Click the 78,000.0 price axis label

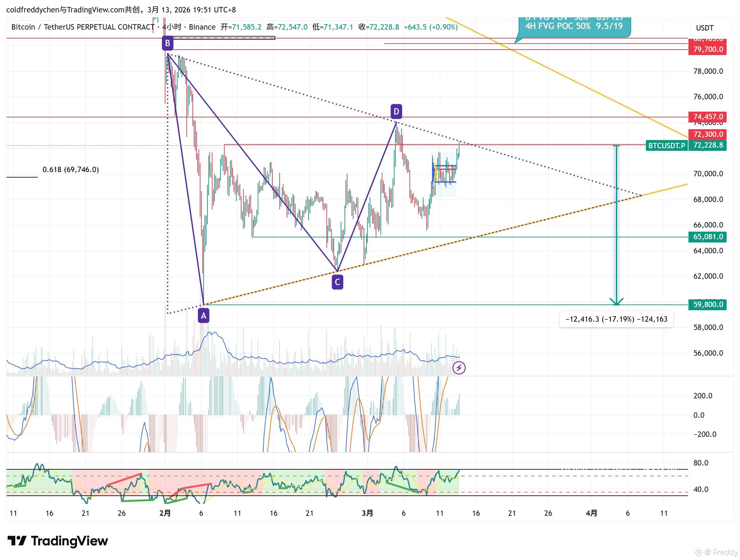point(708,71)
